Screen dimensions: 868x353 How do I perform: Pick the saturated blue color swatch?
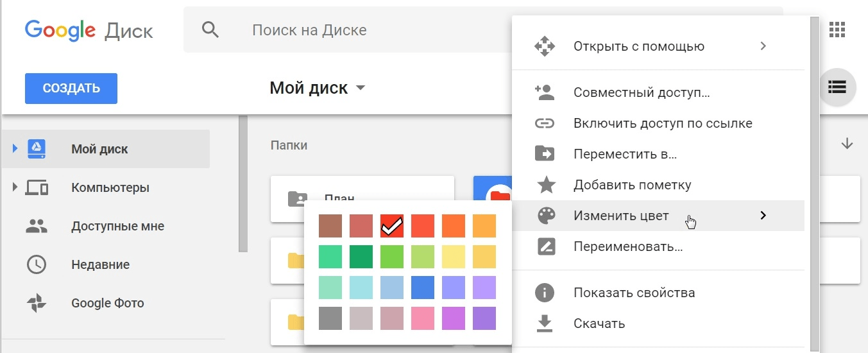[x=423, y=288]
